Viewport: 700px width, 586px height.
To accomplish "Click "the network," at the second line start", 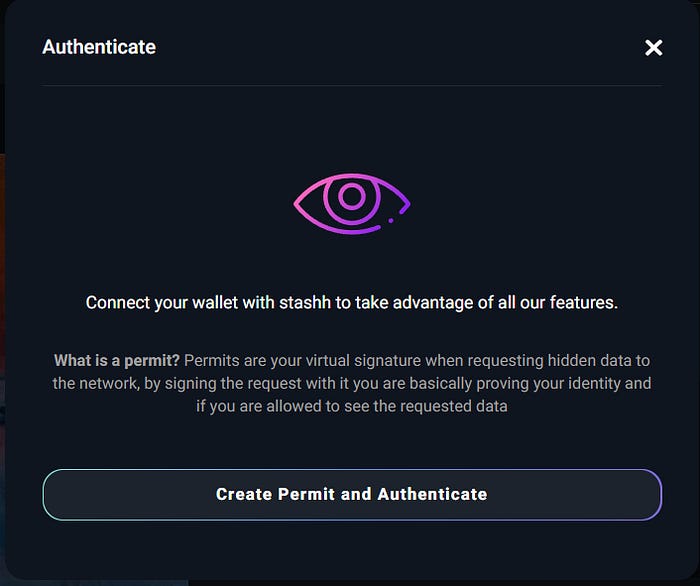I will [x=96, y=383].
